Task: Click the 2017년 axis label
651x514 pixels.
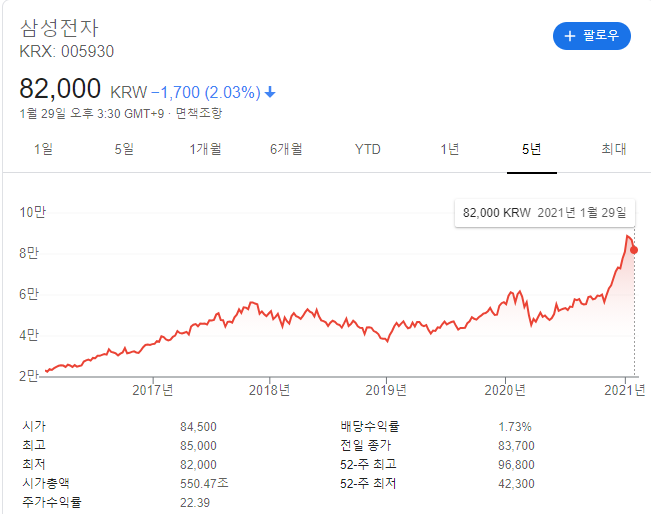Action: [153, 390]
